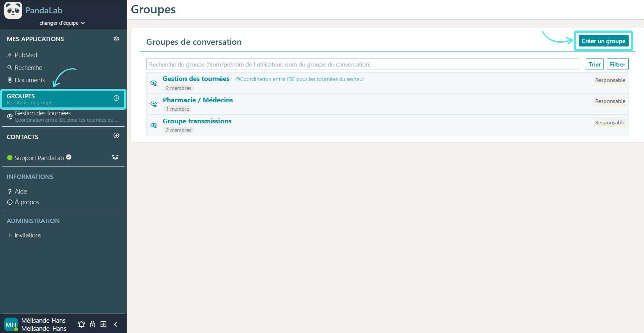This screenshot has width=644, height=333.
Task: Click @Coordination entre IDE description text
Action: point(300,79)
